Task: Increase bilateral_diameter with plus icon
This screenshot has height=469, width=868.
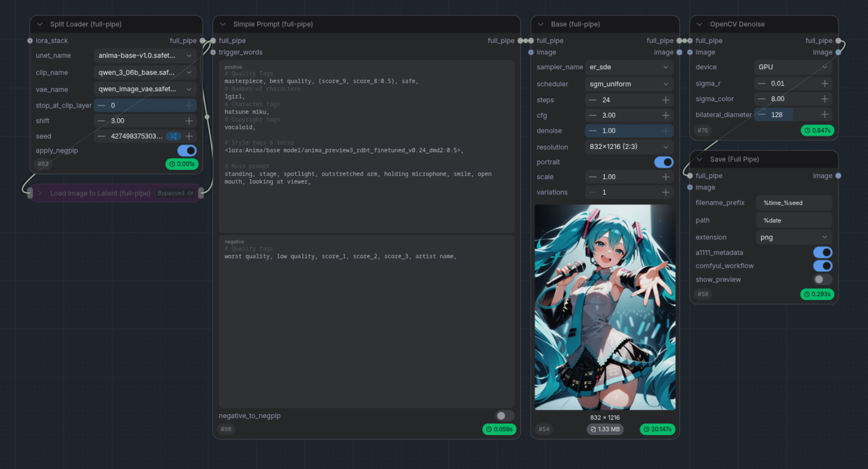Action: click(x=825, y=115)
